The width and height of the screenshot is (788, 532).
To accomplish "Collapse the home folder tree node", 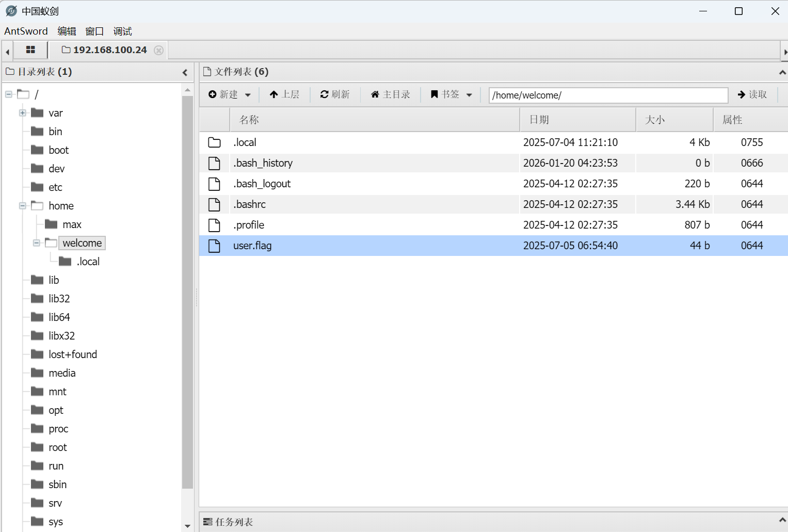I will coord(23,206).
